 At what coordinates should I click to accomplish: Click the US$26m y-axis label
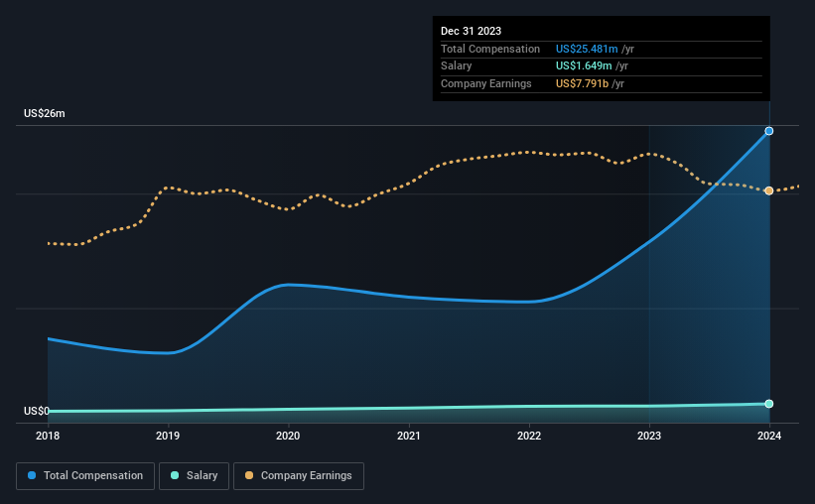(45, 113)
